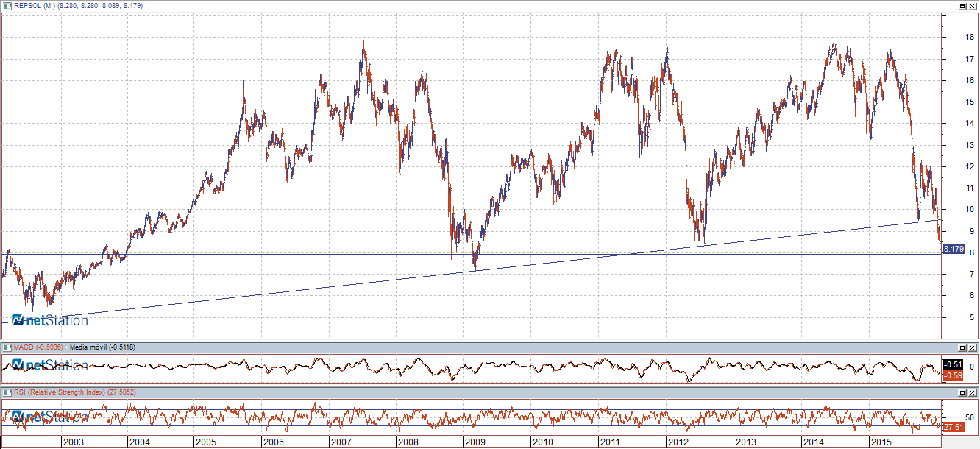
Task: Click the 50 level on RSI axis
Action: (970, 417)
